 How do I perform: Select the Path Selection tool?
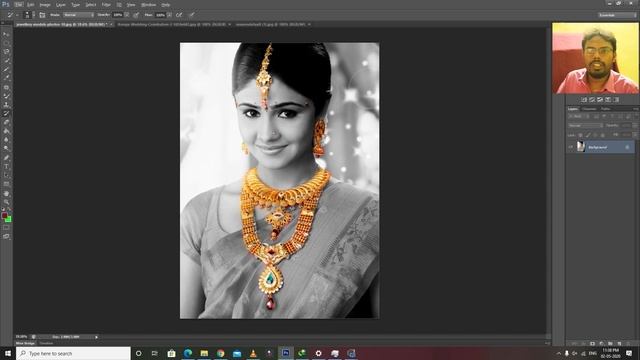(6, 176)
